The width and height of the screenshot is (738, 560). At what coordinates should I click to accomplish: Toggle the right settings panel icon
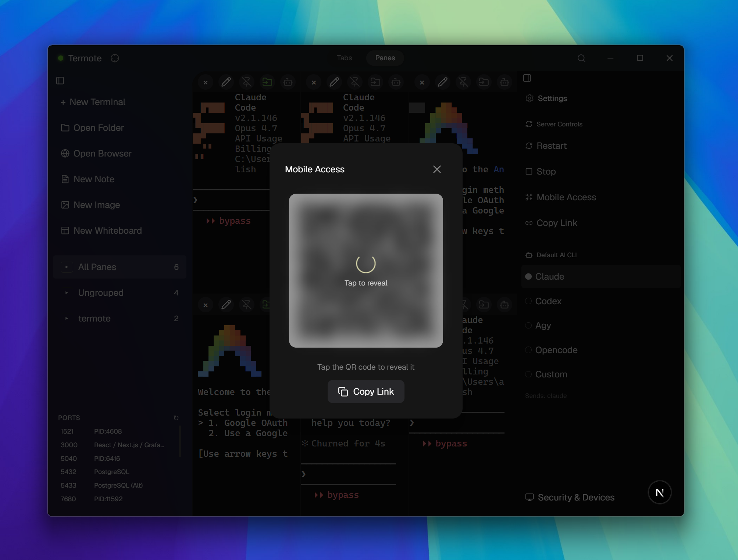[527, 78]
